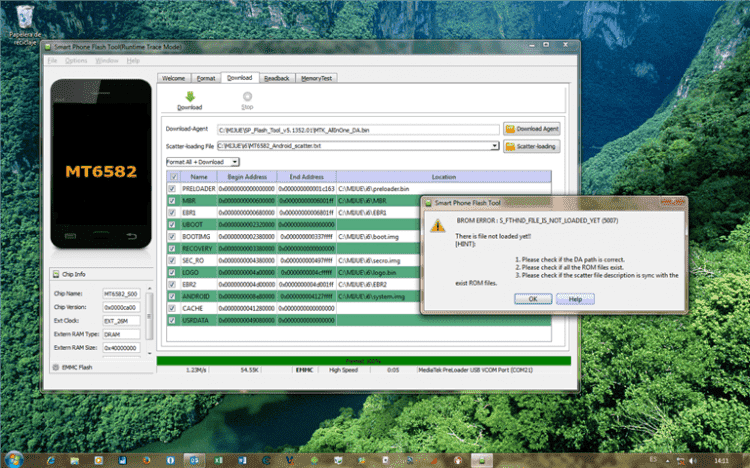Open the Windows Start menu

click(13, 460)
